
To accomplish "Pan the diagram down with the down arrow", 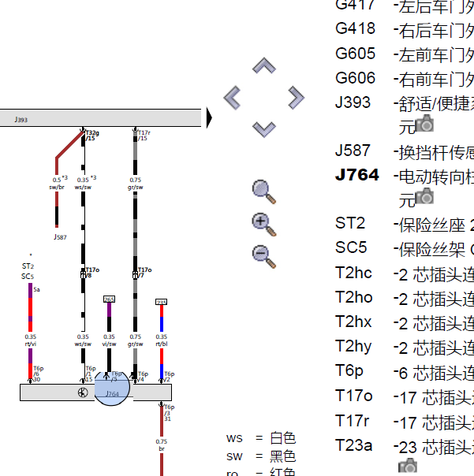I will click(x=264, y=129).
